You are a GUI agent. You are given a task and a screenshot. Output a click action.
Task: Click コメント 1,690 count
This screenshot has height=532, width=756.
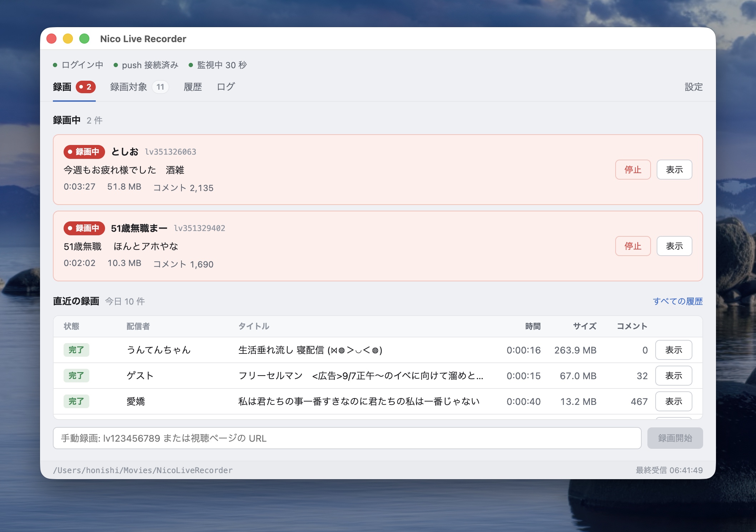[x=183, y=264]
